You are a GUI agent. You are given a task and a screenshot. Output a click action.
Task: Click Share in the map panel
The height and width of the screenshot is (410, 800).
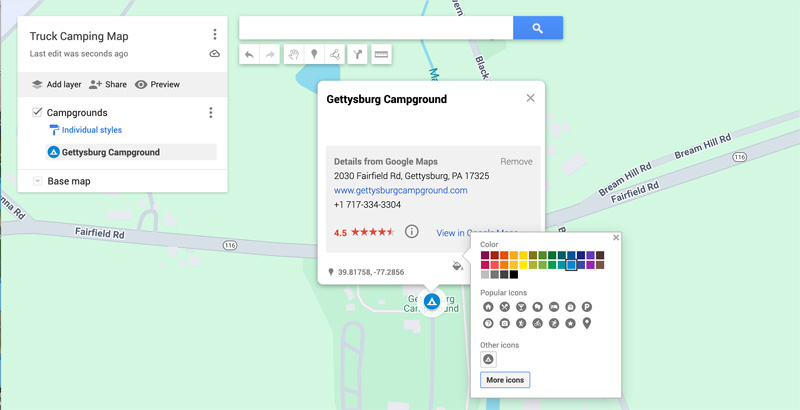point(108,85)
